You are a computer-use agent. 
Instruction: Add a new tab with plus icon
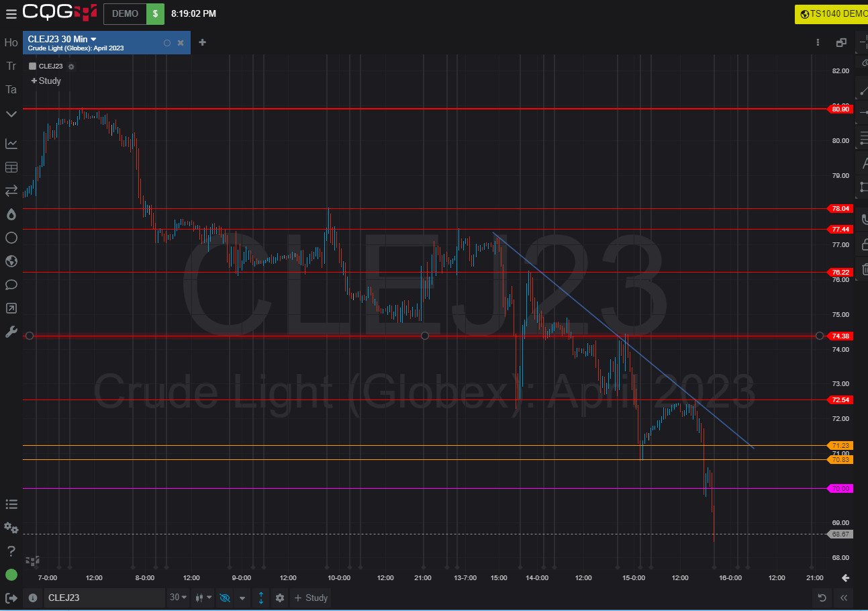pos(202,42)
